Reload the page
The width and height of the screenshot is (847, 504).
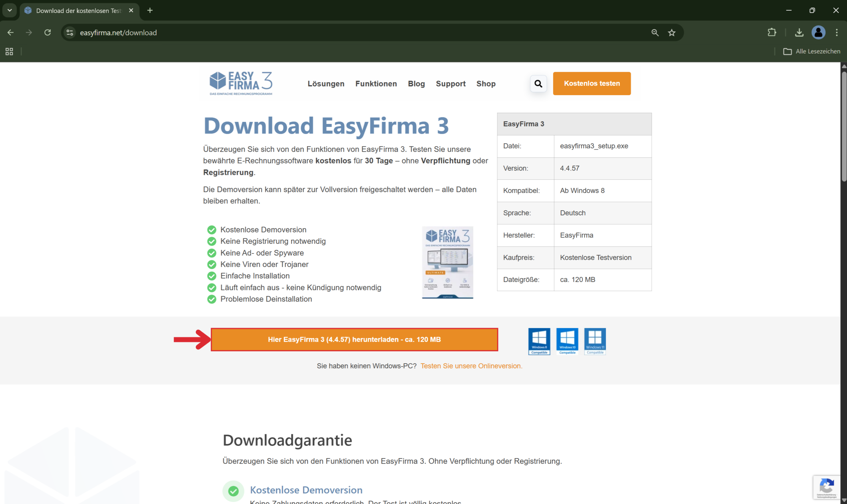click(x=48, y=33)
